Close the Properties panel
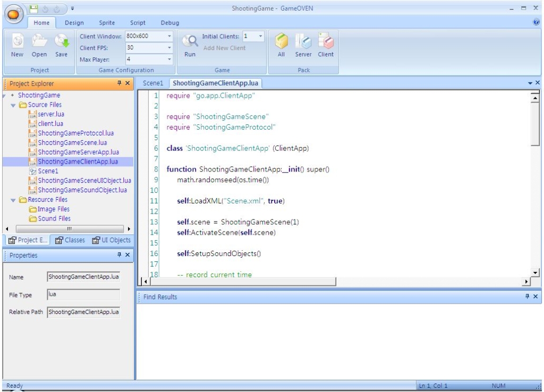The width and height of the screenshot is (544, 392). coord(127,254)
